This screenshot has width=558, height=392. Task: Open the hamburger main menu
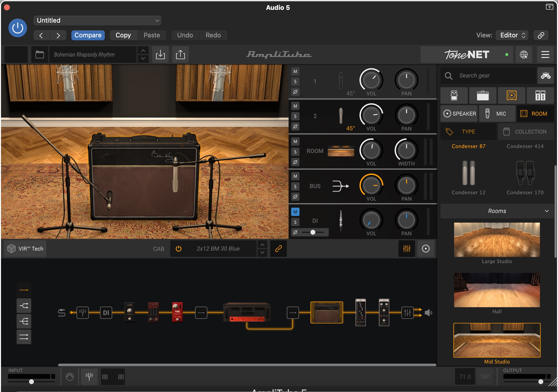[545, 55]
